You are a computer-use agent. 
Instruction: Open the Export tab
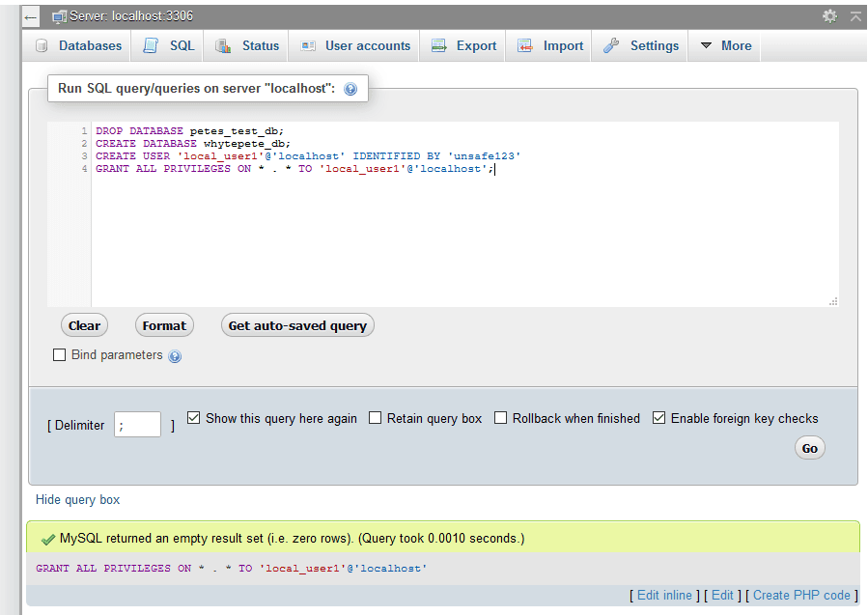pyautogui.click(x=463, y=45)
